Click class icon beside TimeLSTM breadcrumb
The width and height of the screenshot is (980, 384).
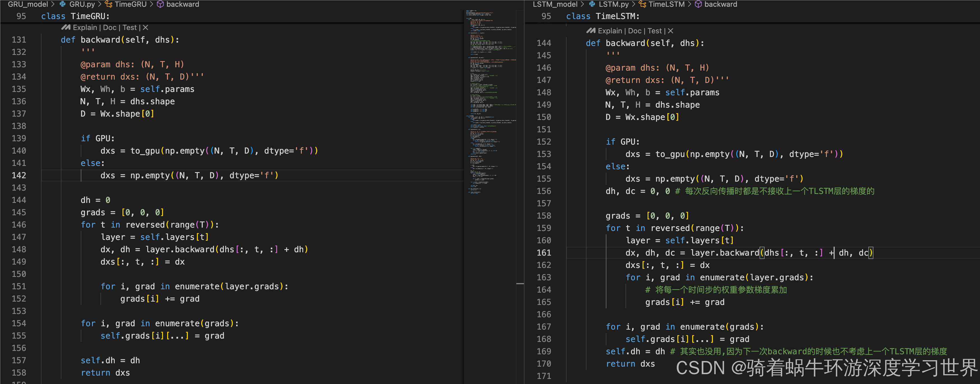pyautogui.click(x=643, y=4)
